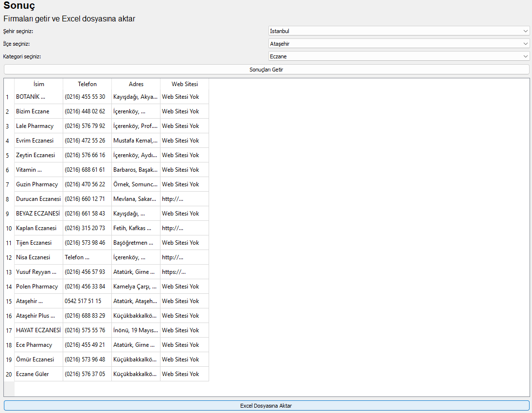
Task: Open the Kategori dropdown showing Eczane
Action: (x=399, y=56)
